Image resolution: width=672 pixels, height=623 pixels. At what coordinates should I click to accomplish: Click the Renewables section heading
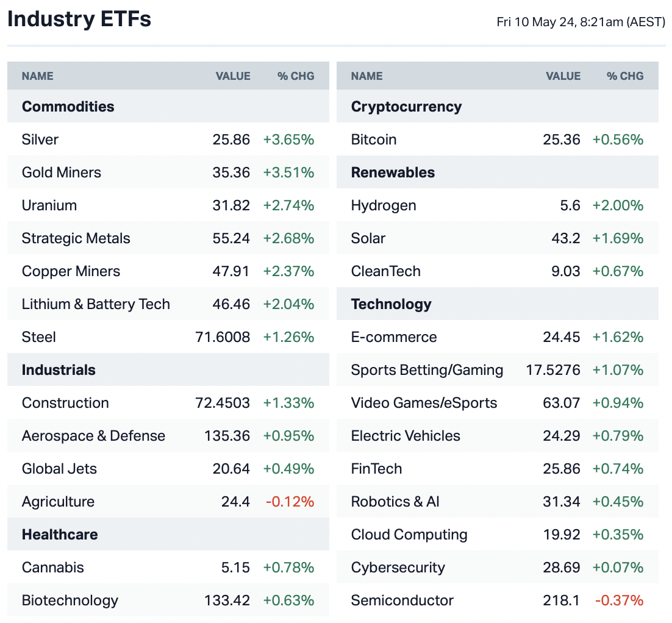393,173
